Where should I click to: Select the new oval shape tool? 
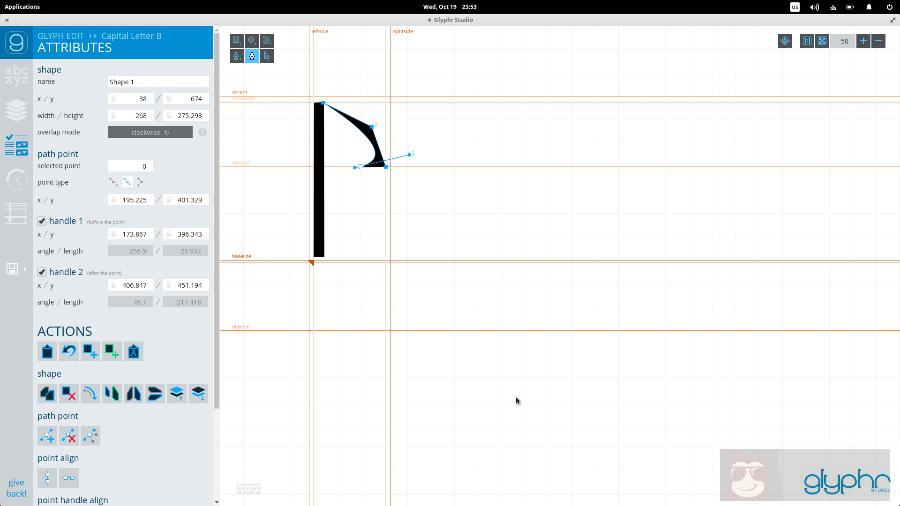tap(251, 41)
